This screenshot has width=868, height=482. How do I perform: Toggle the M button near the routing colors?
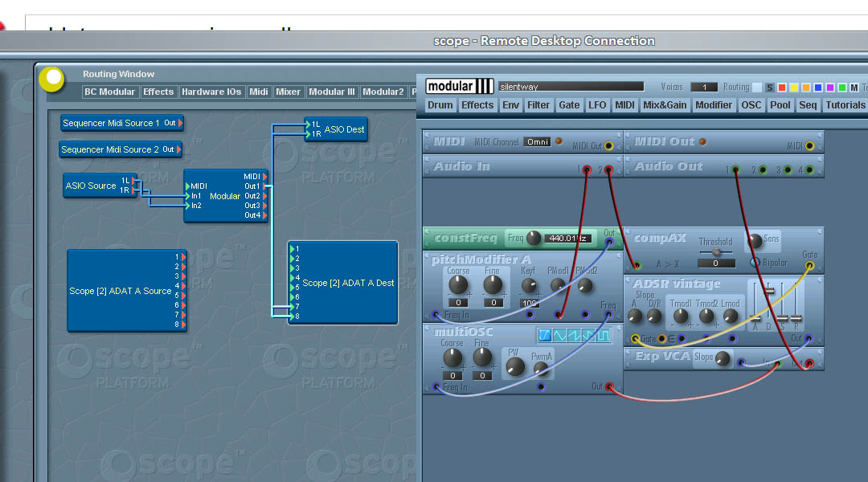click(x=854, y=87)
